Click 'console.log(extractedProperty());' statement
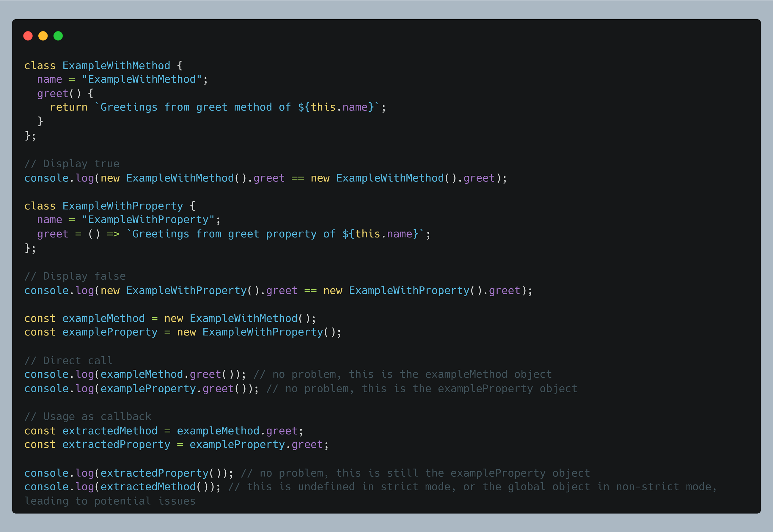 [x=129, y=473]
